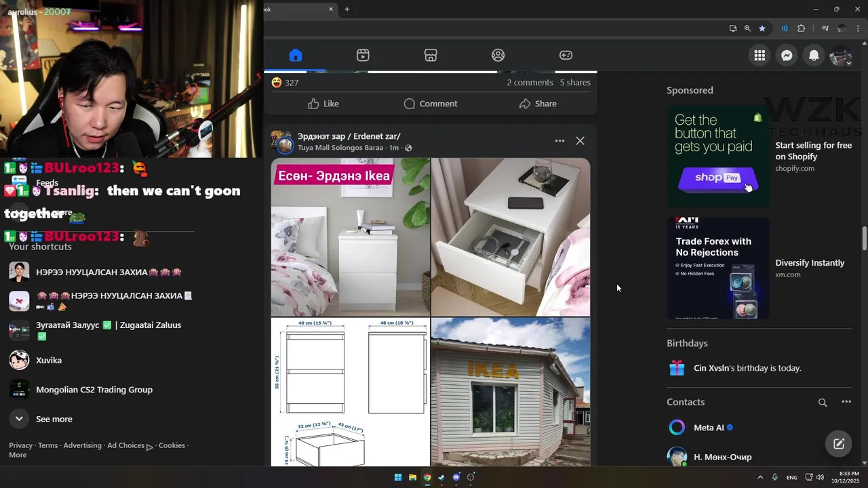The image size is (868, 488).
Task: Open notifications bell
Action: pos(814,56)
